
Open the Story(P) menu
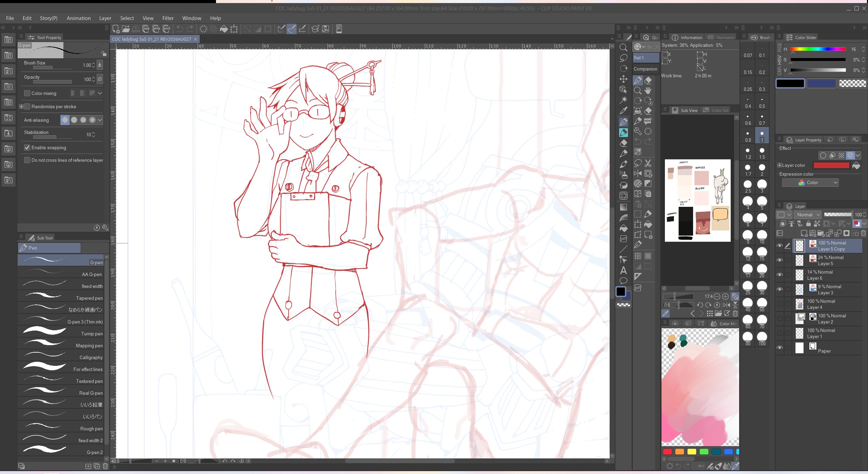pos(48,18)
